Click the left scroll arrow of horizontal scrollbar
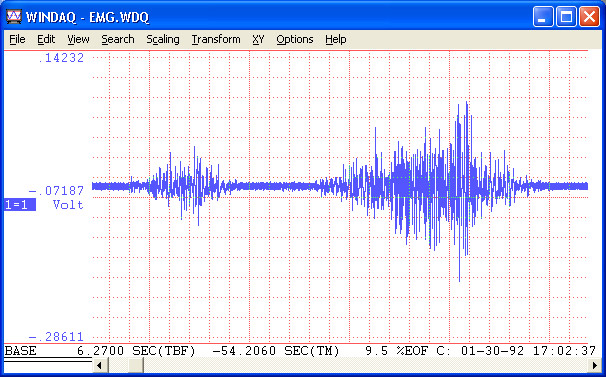Image resolution: width=606 pixels, height=377 pixels. tap(100, 365)
